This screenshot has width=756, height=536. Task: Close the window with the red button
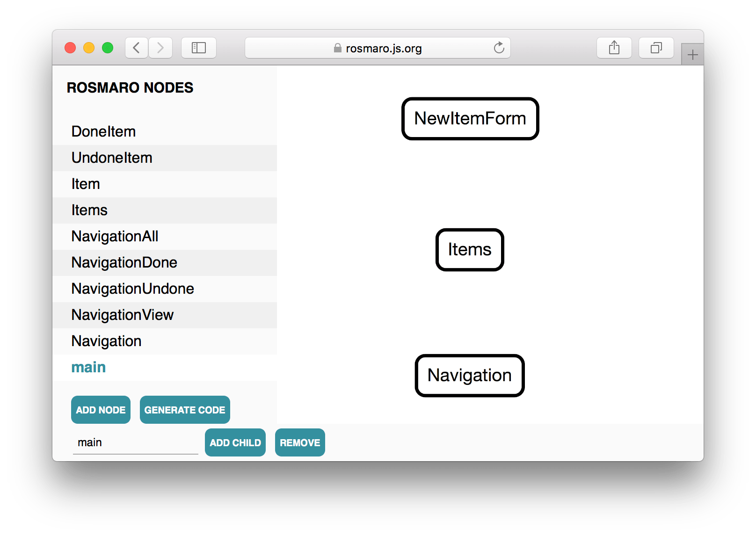[70, 48]
